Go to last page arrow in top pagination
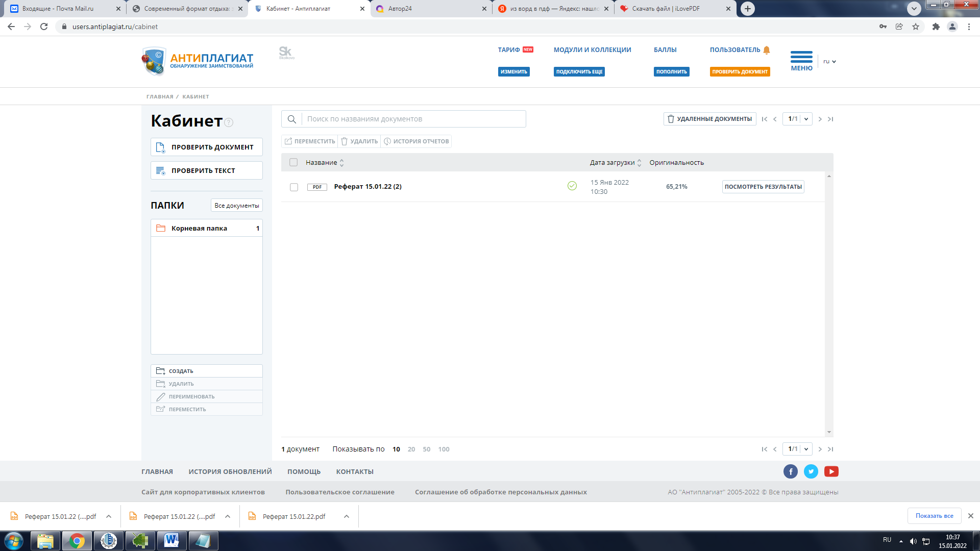 [830, 119]
